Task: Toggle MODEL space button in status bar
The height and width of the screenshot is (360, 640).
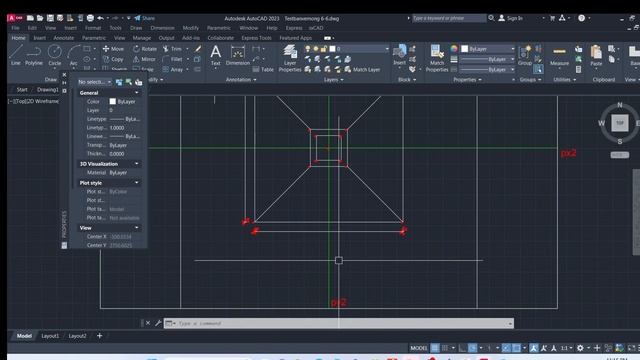Action: coord(418,348)
